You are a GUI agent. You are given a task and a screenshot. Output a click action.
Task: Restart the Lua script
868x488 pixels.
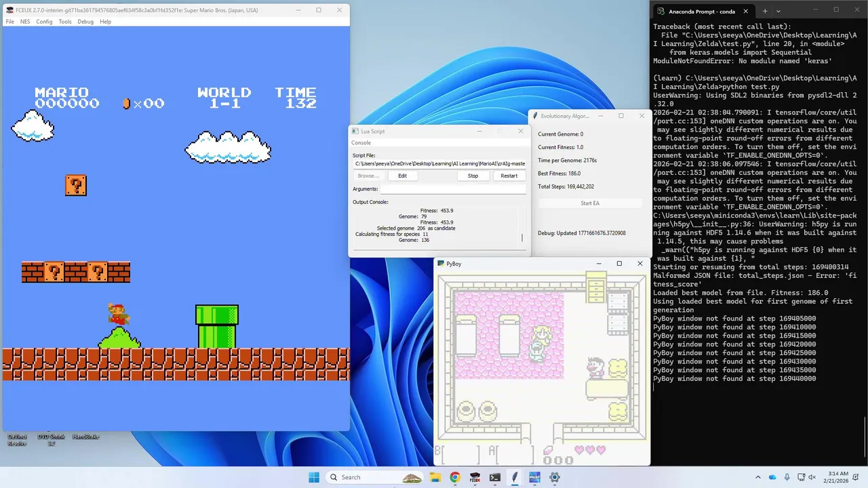click(x=509, y=176)
